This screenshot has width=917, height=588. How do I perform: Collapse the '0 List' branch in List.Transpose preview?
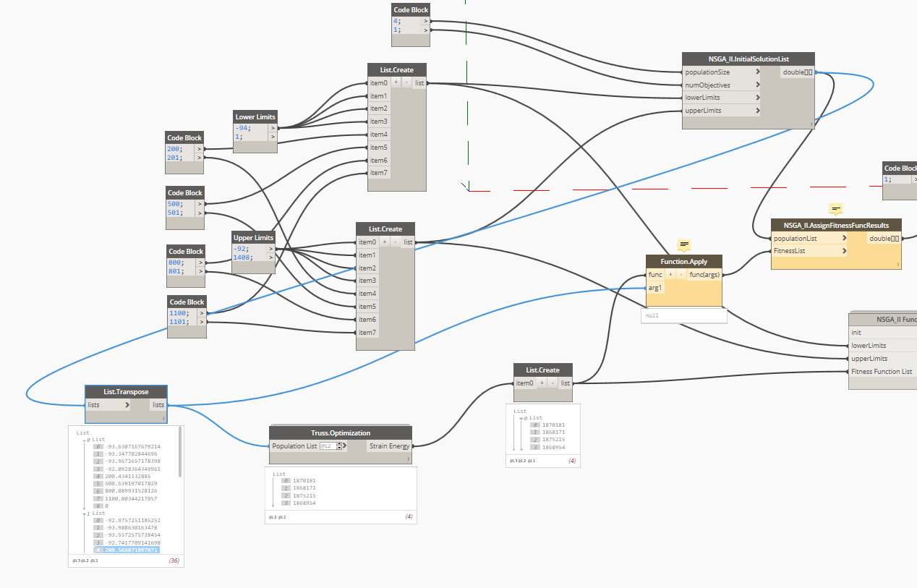83,440
